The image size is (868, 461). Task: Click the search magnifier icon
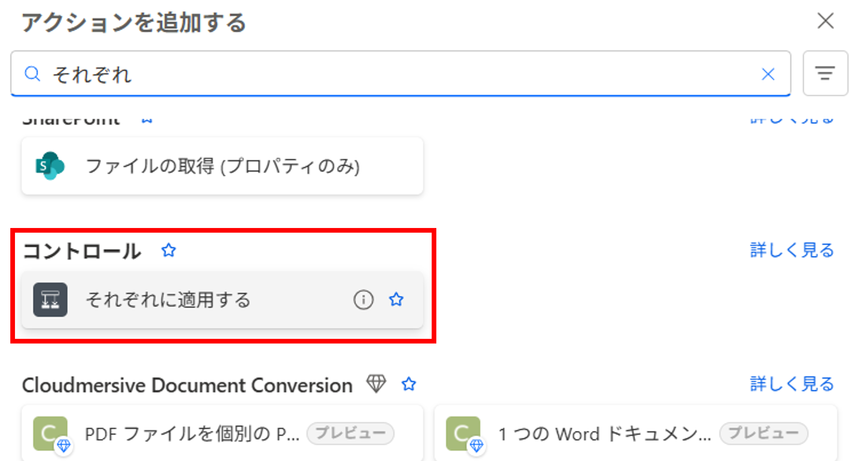coord(32,74)
